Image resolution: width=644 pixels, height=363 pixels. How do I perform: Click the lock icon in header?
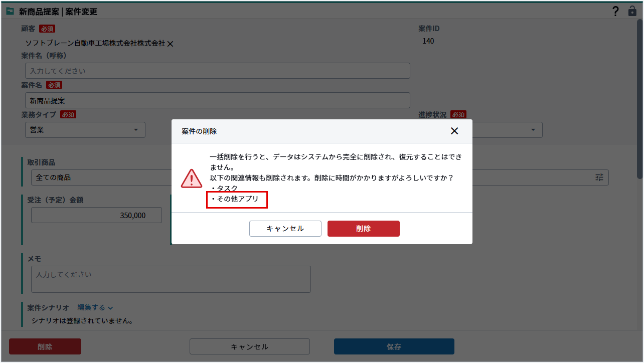pyautogui.click(x=632, y=11)
